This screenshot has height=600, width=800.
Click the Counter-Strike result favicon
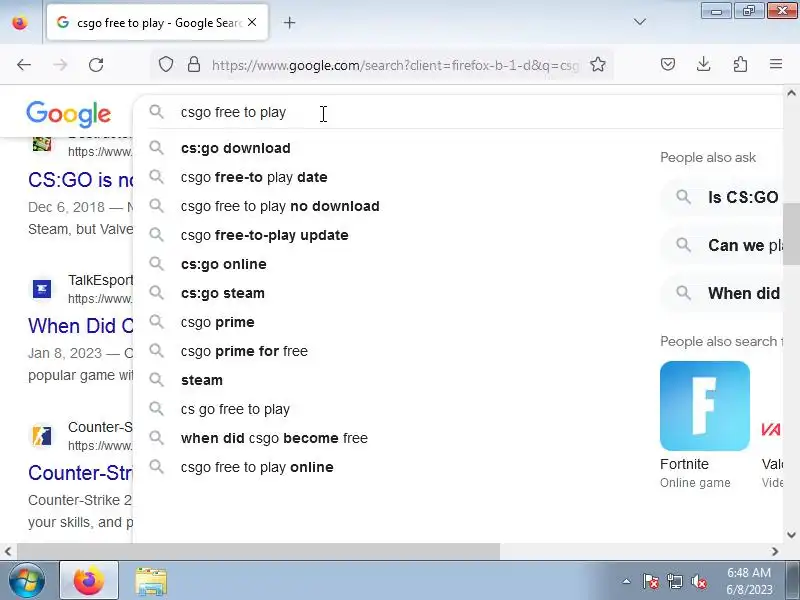coord(42,436)
